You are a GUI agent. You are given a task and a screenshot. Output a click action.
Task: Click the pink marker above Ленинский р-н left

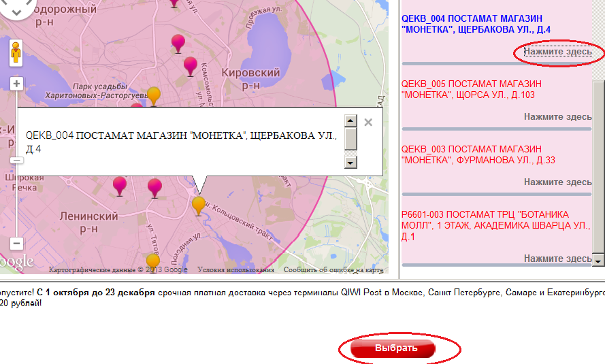point(120,186)
